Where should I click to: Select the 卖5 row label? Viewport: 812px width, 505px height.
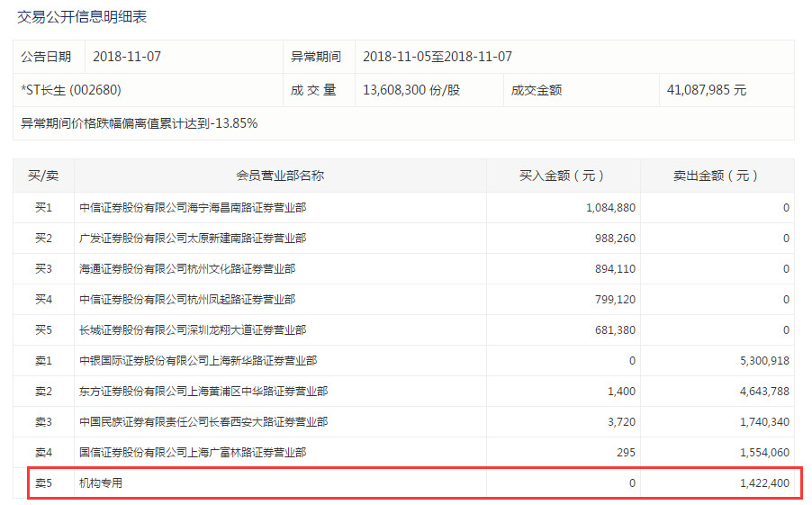coord(43,482)
